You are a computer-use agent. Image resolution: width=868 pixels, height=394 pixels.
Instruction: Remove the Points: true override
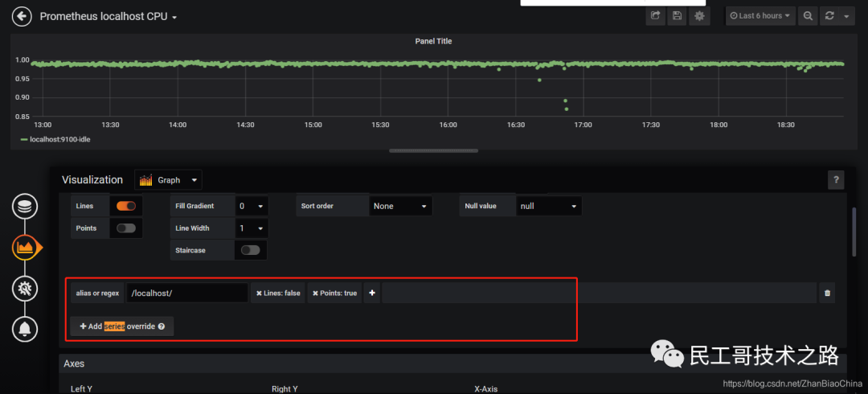pos(316,293)
